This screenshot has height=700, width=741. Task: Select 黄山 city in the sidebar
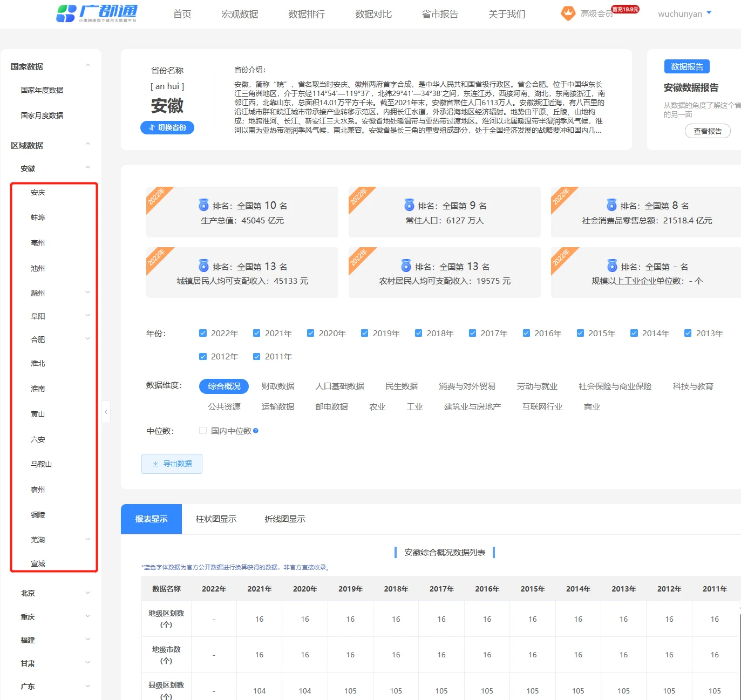pos(38,414)
